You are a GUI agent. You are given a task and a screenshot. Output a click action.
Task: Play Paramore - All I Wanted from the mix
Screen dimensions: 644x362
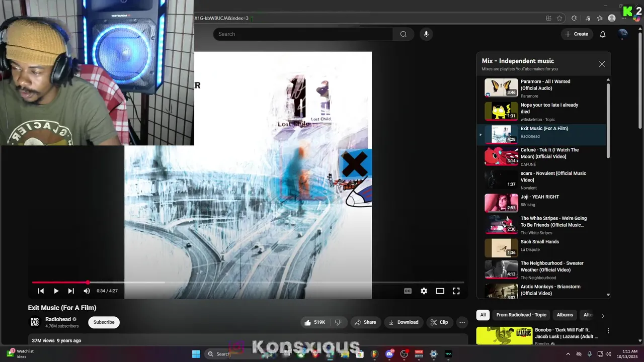541,88
